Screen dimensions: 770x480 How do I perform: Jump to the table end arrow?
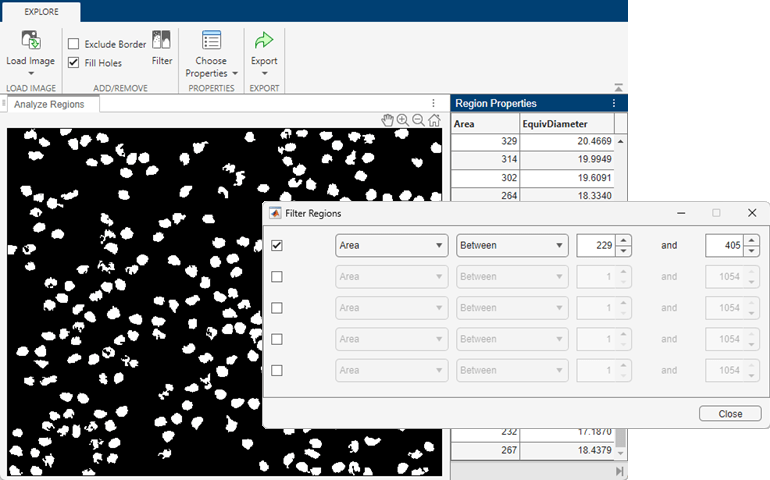pos(620,471)
